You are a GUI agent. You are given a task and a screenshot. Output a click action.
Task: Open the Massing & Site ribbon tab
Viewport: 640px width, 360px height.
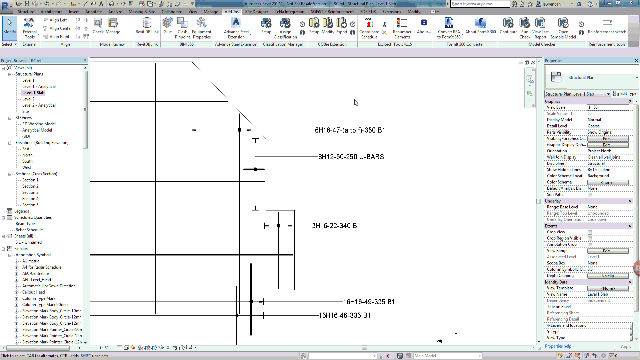coord(141,12)
